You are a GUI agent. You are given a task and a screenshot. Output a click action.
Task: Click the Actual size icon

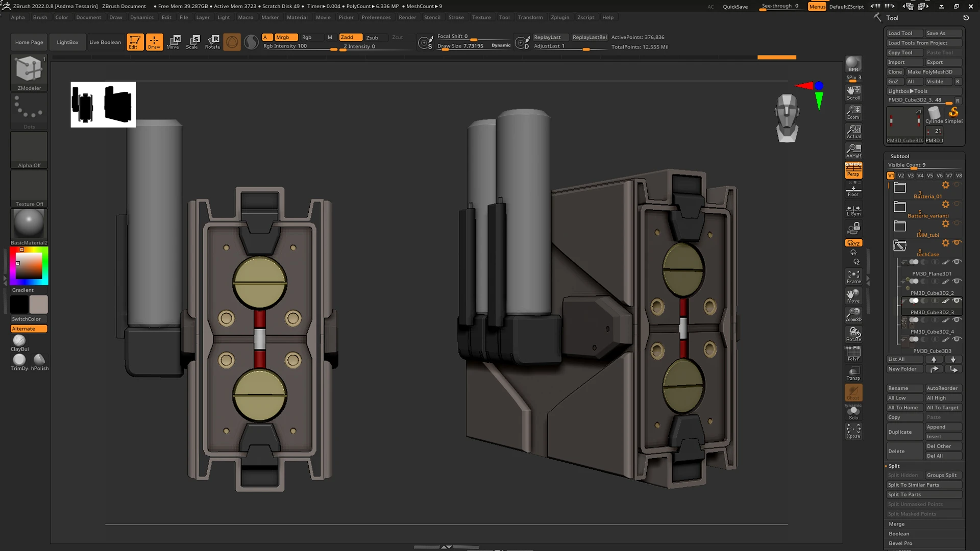pos(853,132)
